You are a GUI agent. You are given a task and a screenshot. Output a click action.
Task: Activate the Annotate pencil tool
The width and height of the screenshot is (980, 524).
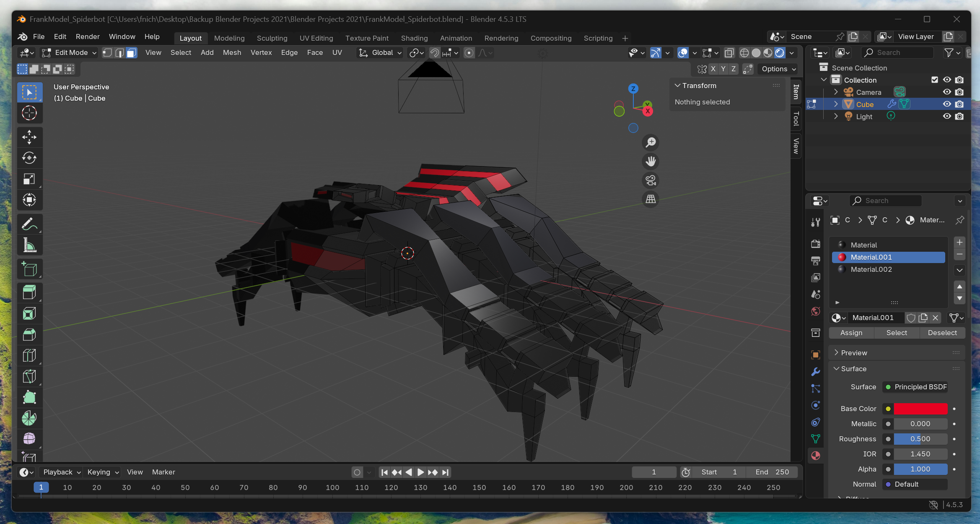29,224
